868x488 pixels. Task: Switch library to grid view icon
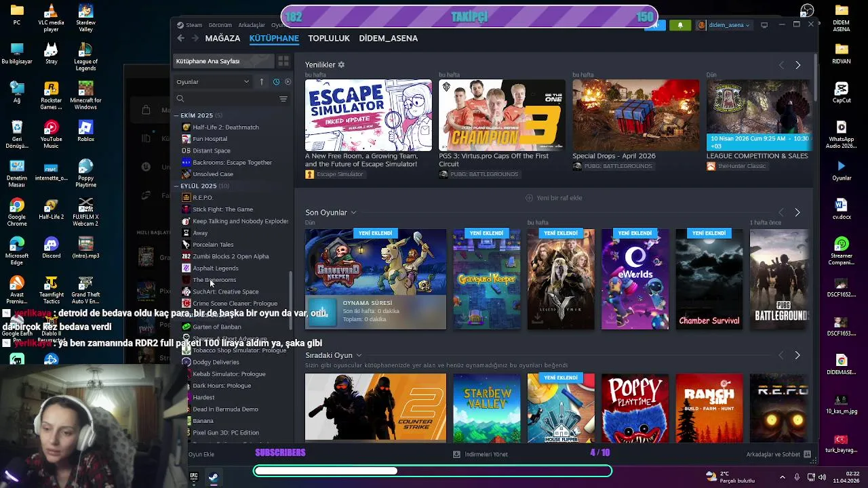[x=283, y=61]
